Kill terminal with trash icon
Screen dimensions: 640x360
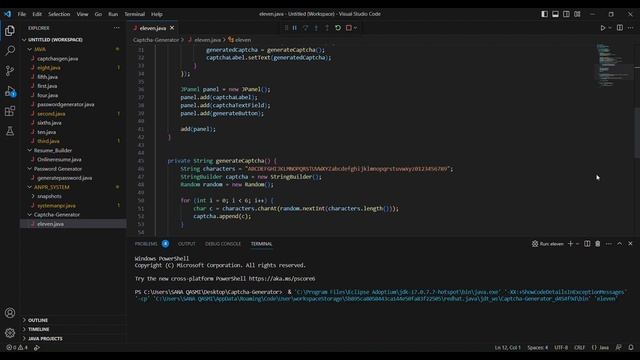pyautogui.click(x=598, y=244)
